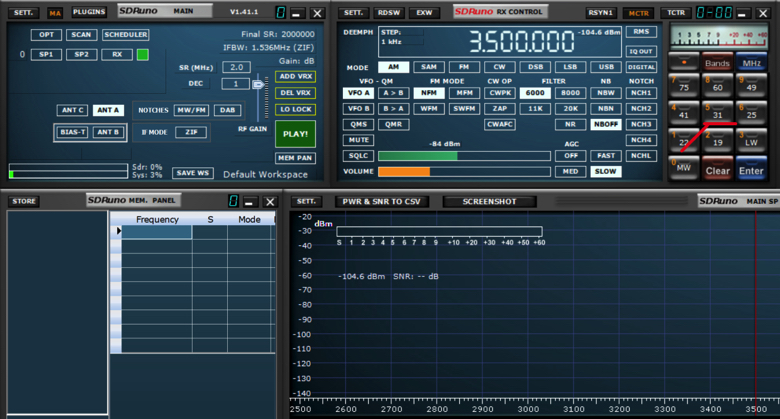Open the RSYN1 option
This screenshot has height=419, width=780.
(600, 13)
